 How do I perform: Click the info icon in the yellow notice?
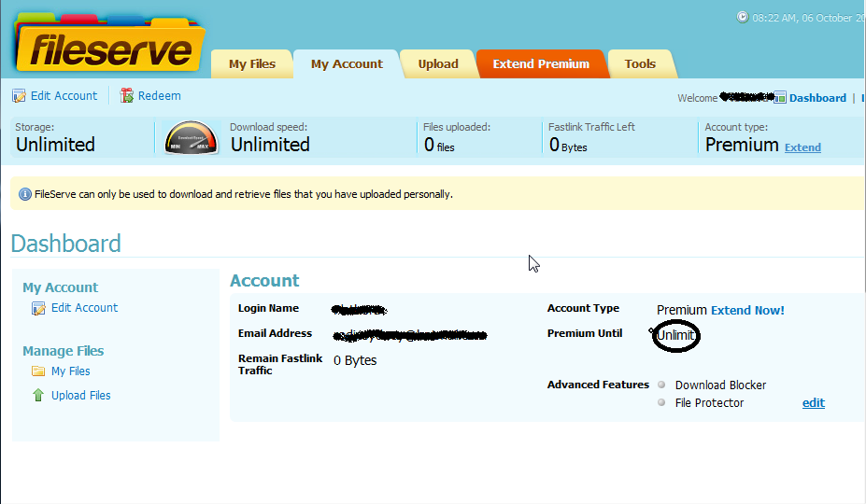[25, 194]
